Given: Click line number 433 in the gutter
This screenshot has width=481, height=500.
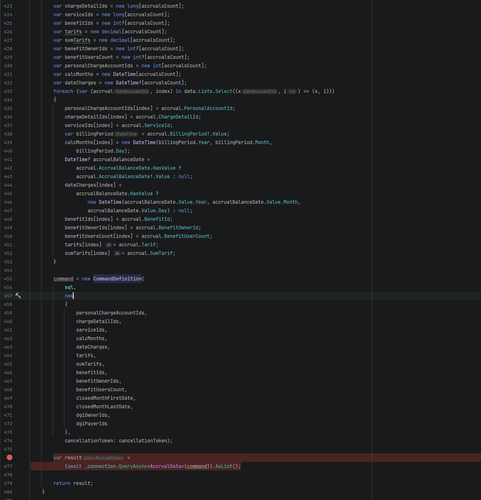Looking at the screenshot, I should coord(8,91).
